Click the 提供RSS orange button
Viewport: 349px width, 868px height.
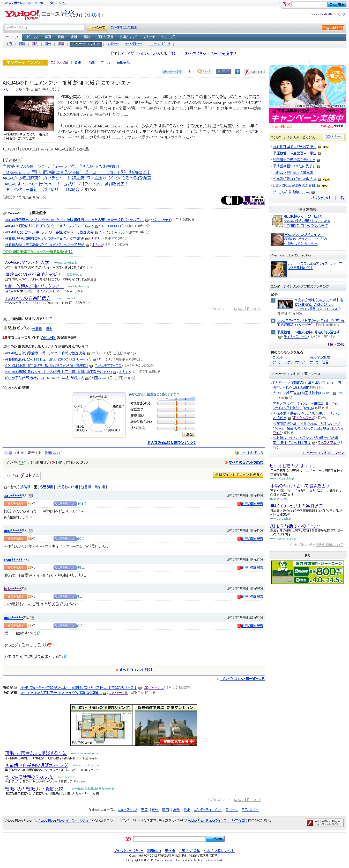[x=332, y=28]
